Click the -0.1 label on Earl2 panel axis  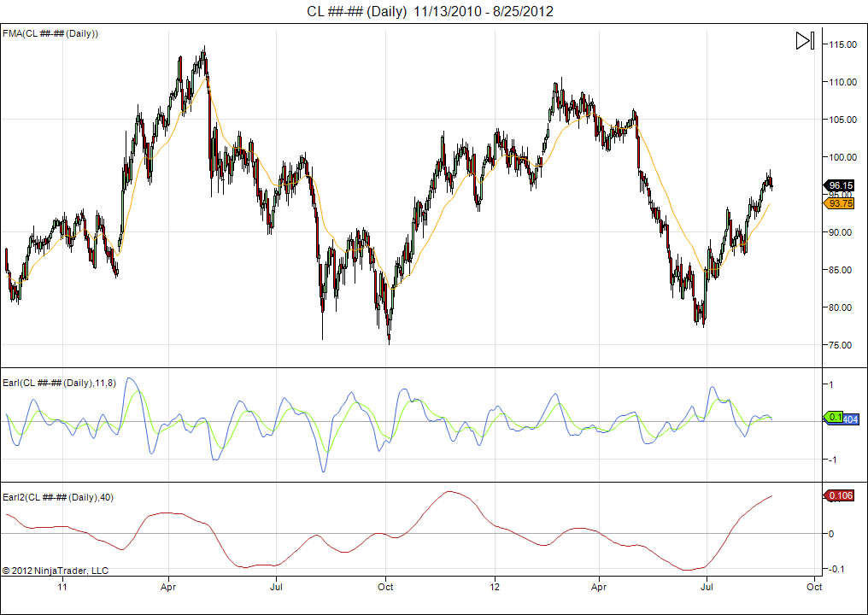pos(836,569)
